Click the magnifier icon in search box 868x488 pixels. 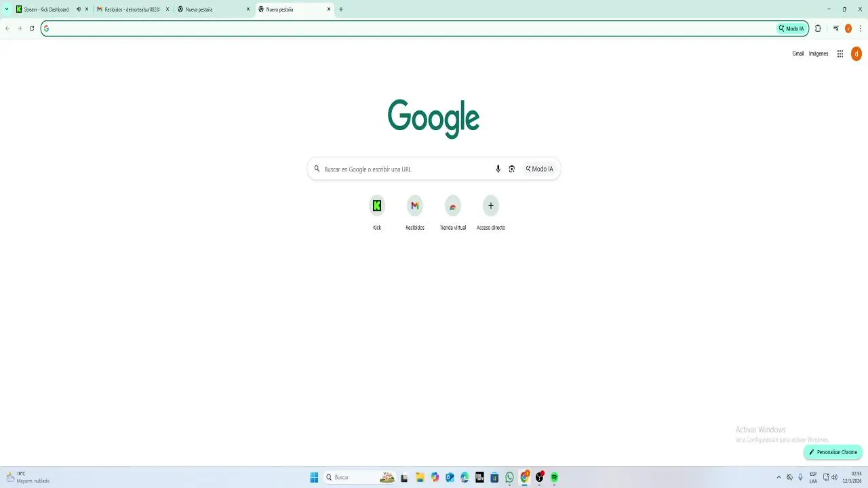point(317,169)
